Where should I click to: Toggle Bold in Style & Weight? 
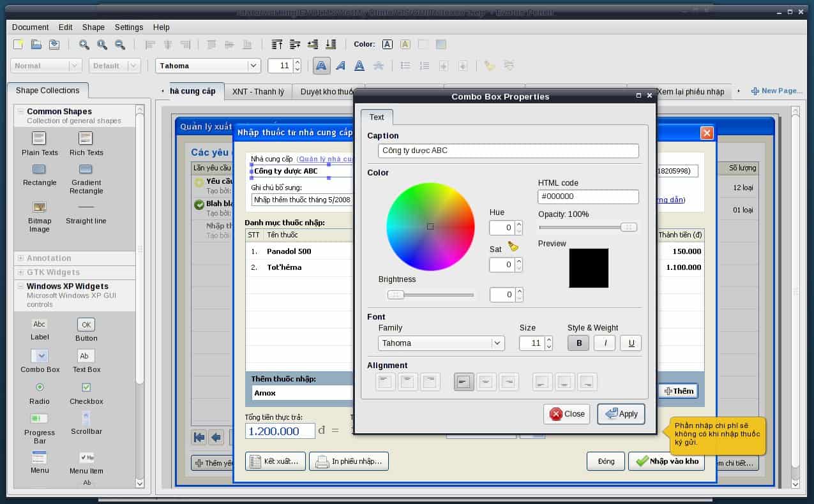pos(578,343)
